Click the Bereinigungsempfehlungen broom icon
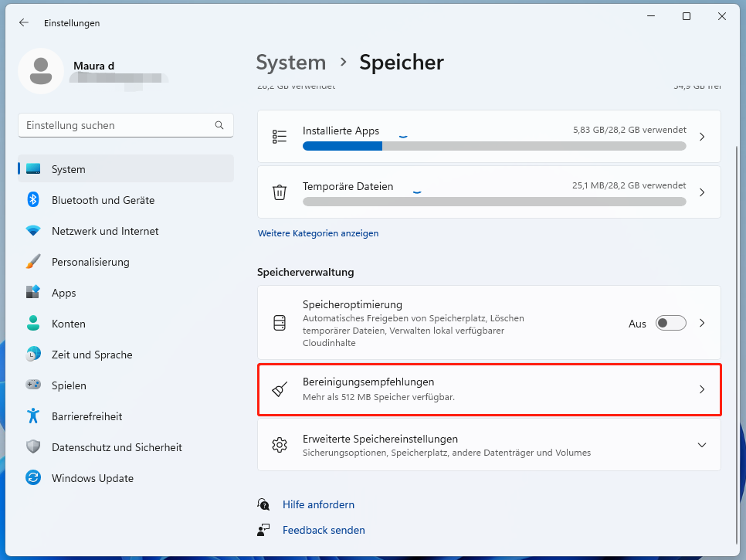This screenshot has height=560, width=746. point(280,389)
